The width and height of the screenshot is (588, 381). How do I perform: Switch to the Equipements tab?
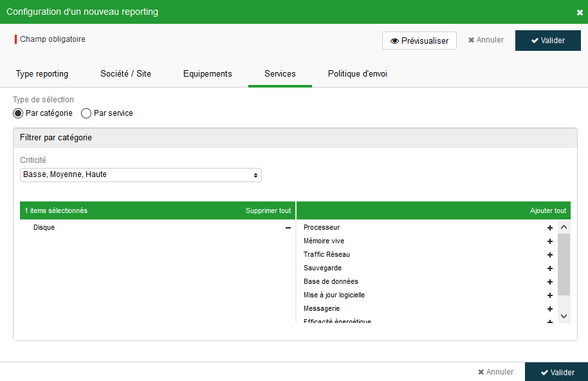[x=207, y=74]
